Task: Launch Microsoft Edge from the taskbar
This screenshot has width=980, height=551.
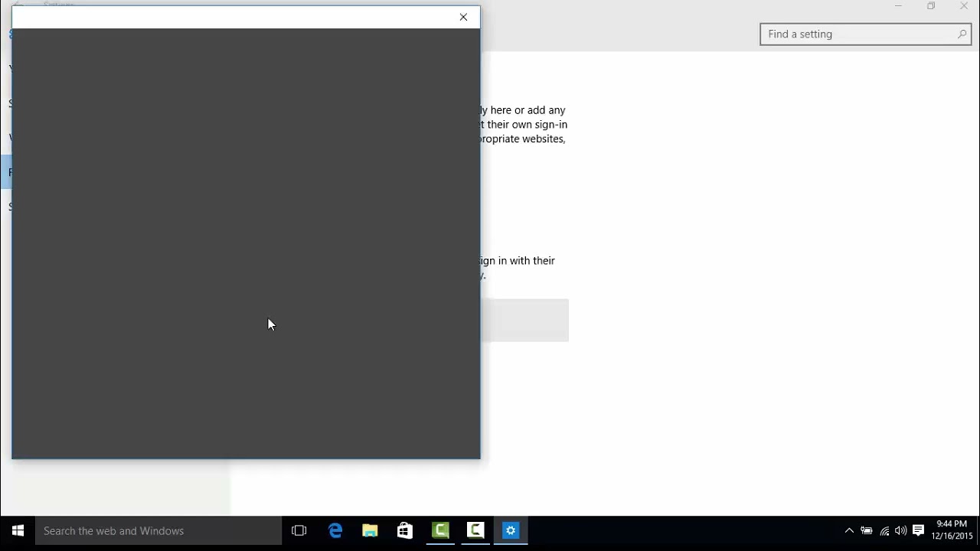Action: coord(335,530)
